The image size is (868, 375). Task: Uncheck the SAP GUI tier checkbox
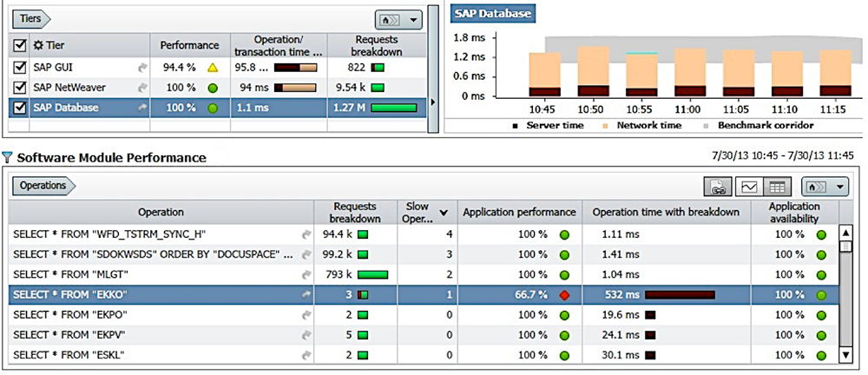[19, 68]
